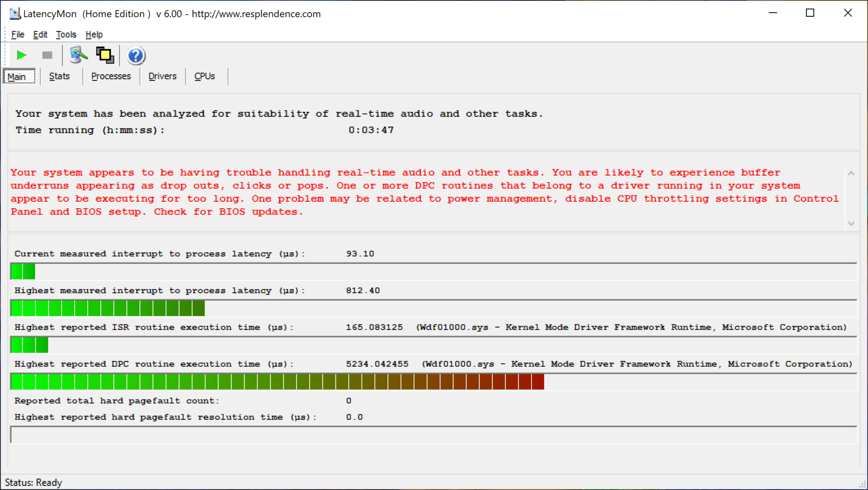This screenshot has height=490, width=868.
Task: Maximize the LatencyMon window
Action: pos(810,13)
